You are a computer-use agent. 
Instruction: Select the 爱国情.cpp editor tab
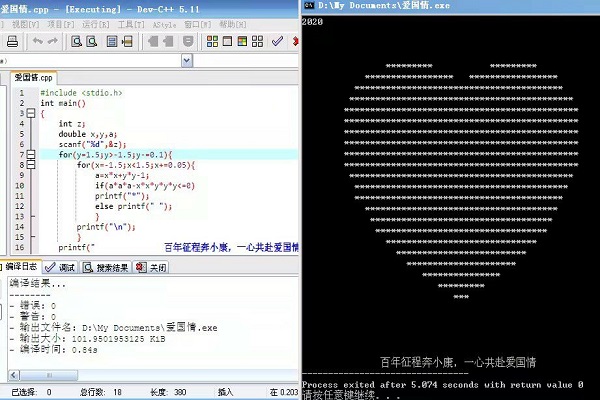click(x=33, y=78)
